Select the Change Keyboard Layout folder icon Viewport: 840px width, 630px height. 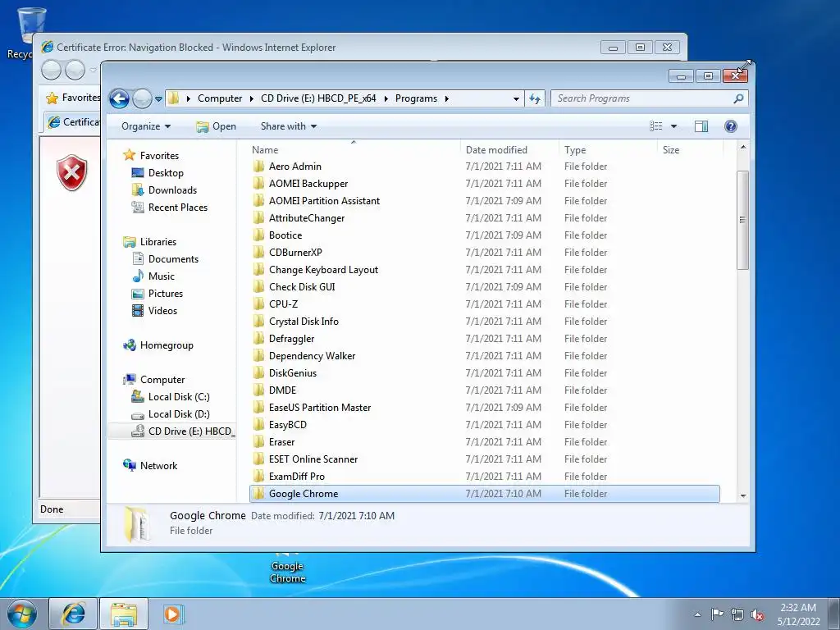(258, 269)
